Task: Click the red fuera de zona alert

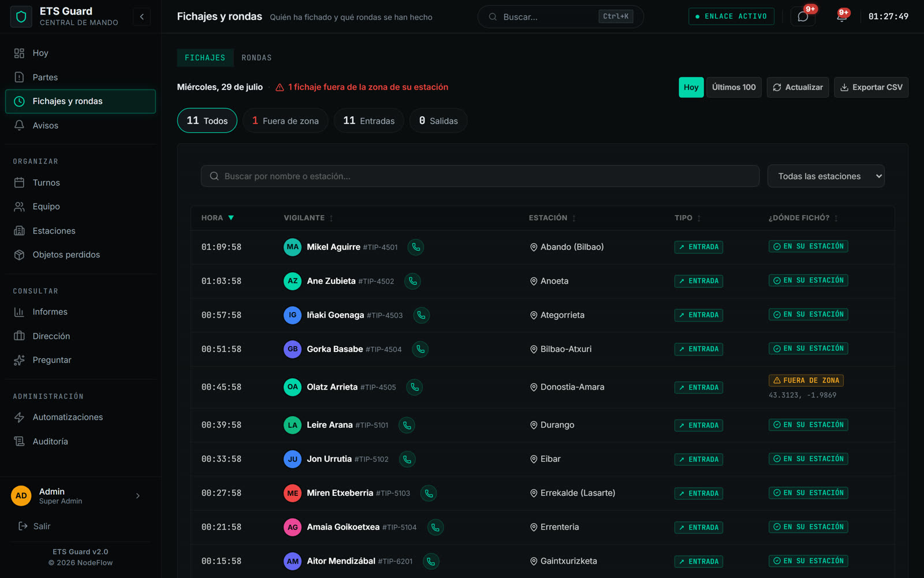Action: (x=362, y=87)
